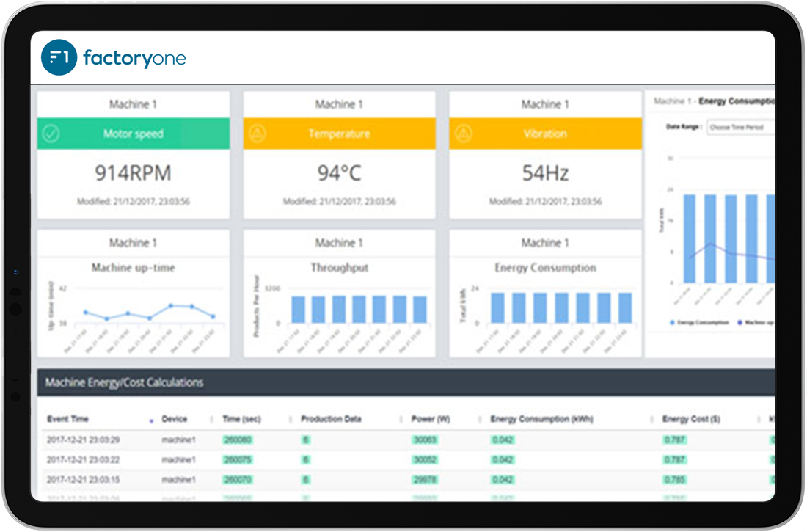Image resolution: width=807 pixels, height=532 pixels.
Task: Click the Modified timestamp under 914RPM
Action: 134,201
